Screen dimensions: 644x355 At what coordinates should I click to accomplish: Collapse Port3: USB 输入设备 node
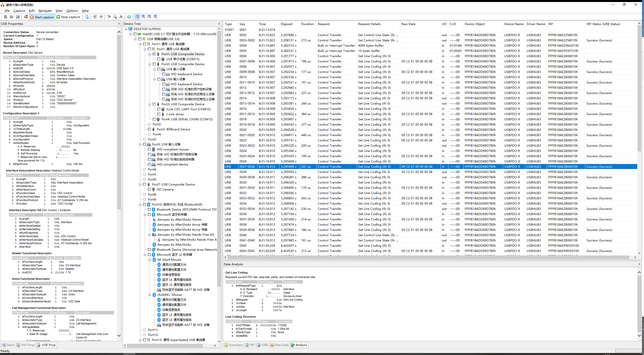(x=140, y=144)
